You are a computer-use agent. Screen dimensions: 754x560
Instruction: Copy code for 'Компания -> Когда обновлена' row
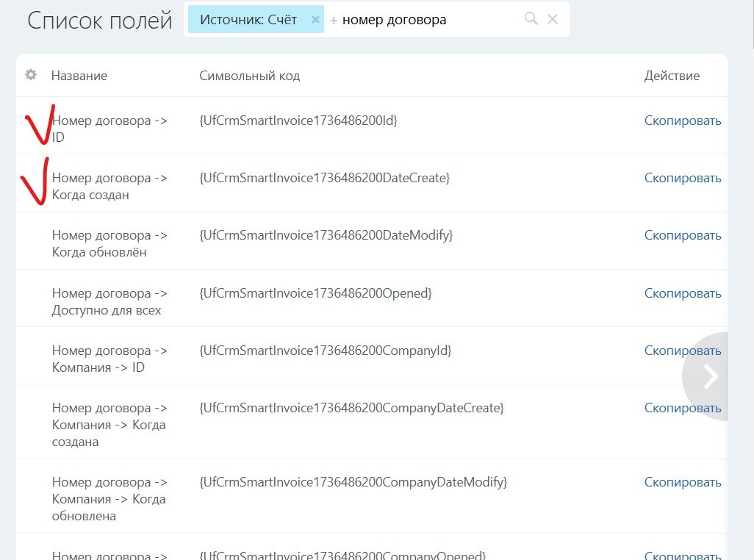683,482
